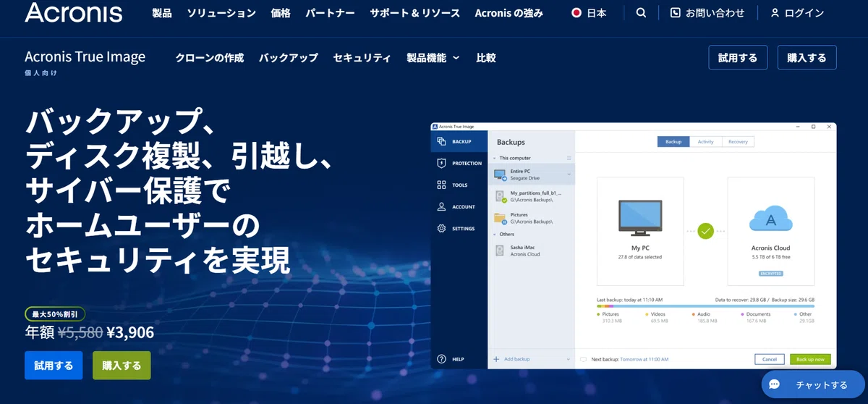Click outlined 試用する button in product bar
Image resolution: width=868 pixels, height=404 pixels.
(738, 58)
